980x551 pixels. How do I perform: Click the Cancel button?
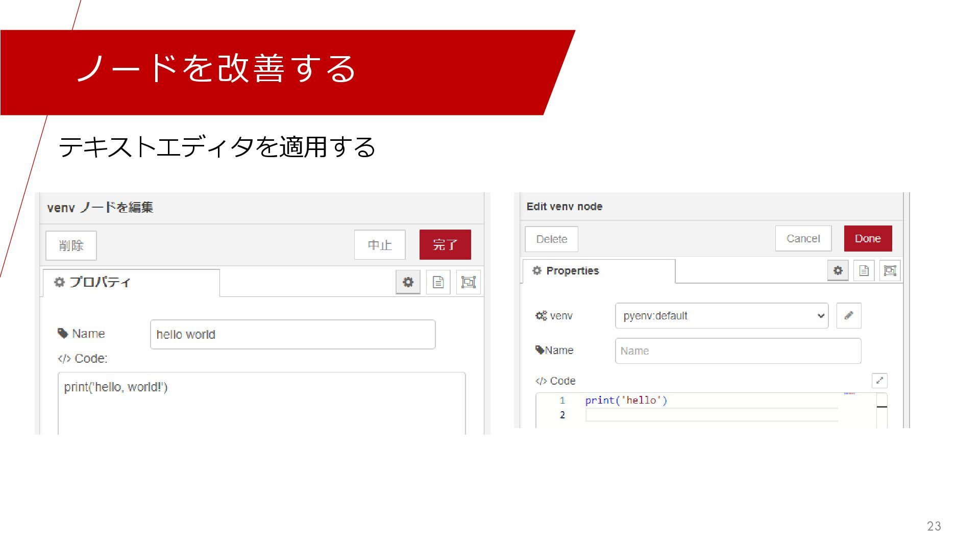[x=803, y=239]
